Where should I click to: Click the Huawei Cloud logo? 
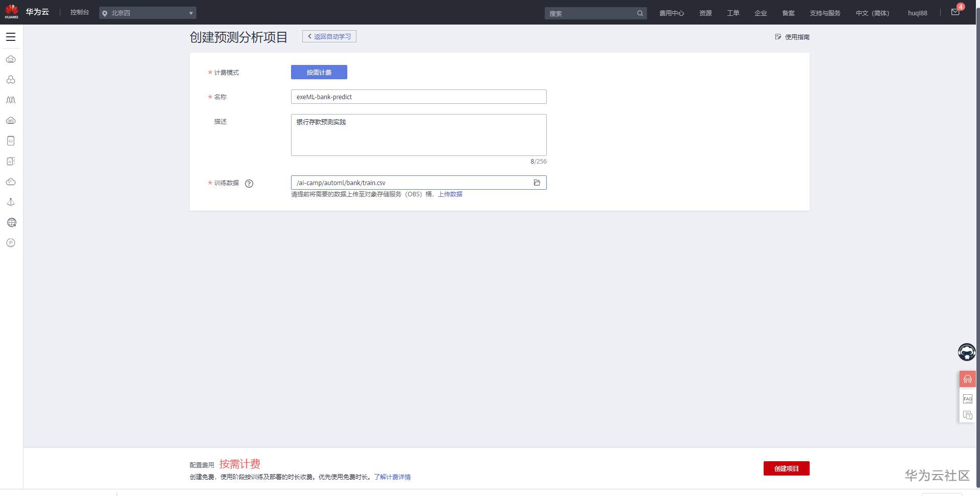27,12
